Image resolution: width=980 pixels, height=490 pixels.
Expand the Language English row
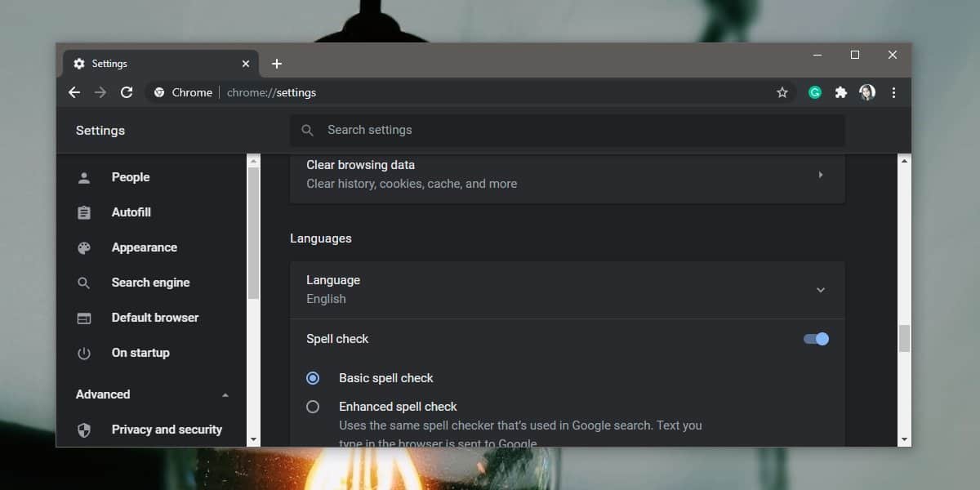pyautogui.click(x=568, y=290)
